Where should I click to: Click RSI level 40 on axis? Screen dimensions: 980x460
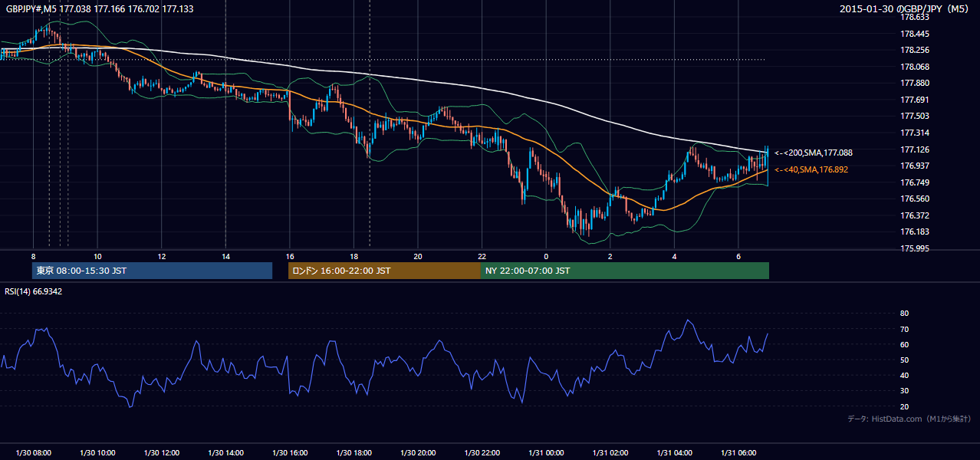pyautogui.click(x=904, y=376)
